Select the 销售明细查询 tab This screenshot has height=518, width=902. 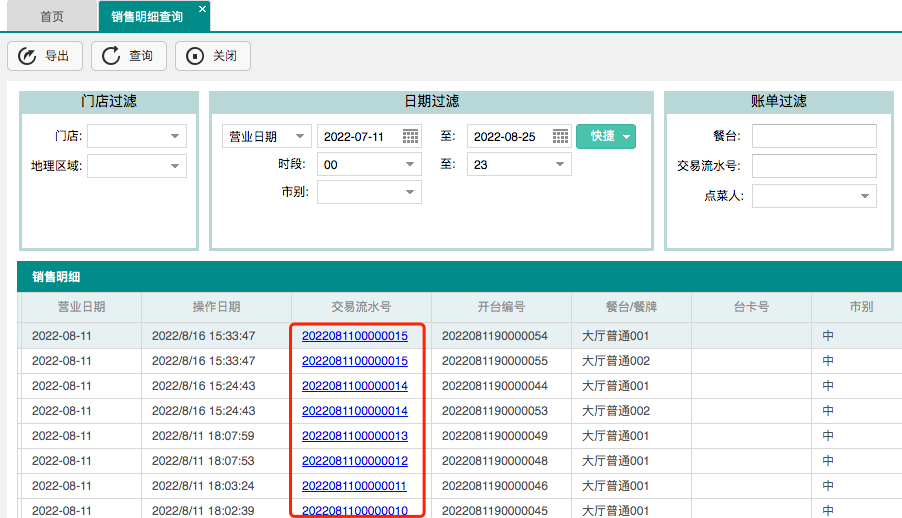pyautogui.click(x=147, y=16)
